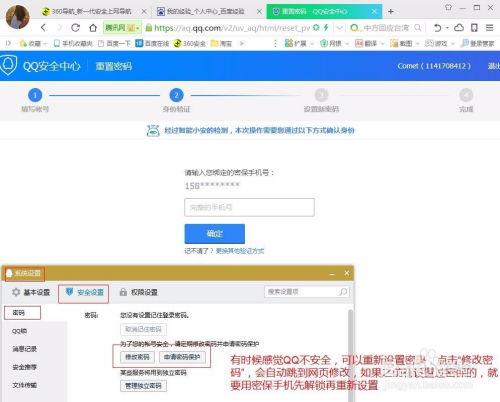
Task: Click the browser search box
Action: click(x=386, y=28)
